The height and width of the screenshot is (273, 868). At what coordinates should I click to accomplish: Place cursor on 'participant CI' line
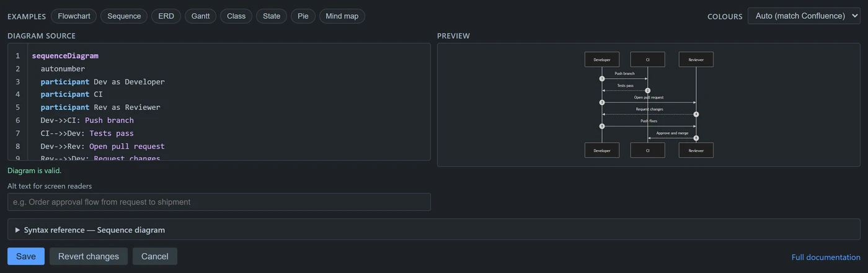72,94
